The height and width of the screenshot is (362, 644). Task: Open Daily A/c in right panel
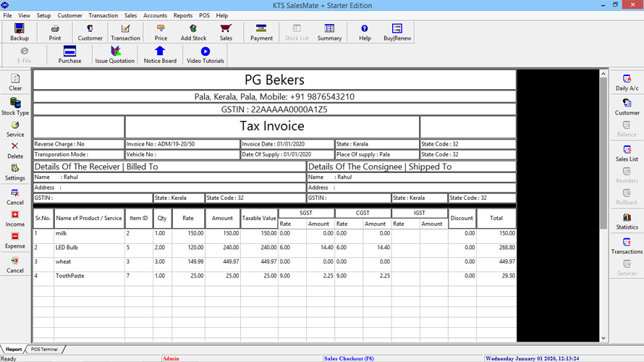(627, 83)
